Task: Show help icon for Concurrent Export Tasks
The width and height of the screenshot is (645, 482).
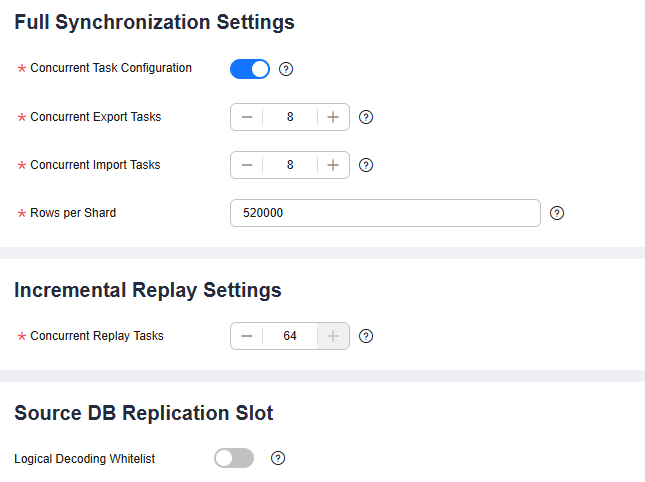Action: 366,117
